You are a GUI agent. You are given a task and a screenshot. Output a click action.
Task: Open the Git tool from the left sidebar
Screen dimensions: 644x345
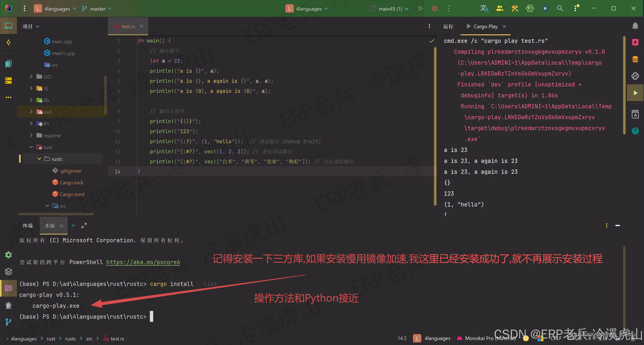(9, 322)
